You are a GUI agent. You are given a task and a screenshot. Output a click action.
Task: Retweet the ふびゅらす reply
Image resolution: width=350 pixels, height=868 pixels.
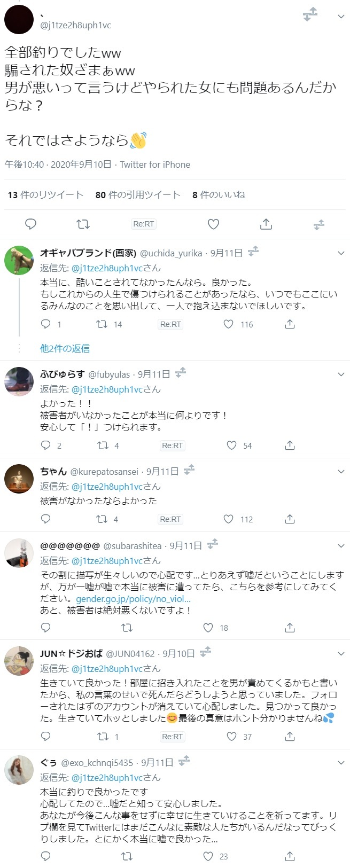click(x=102, y=445)
